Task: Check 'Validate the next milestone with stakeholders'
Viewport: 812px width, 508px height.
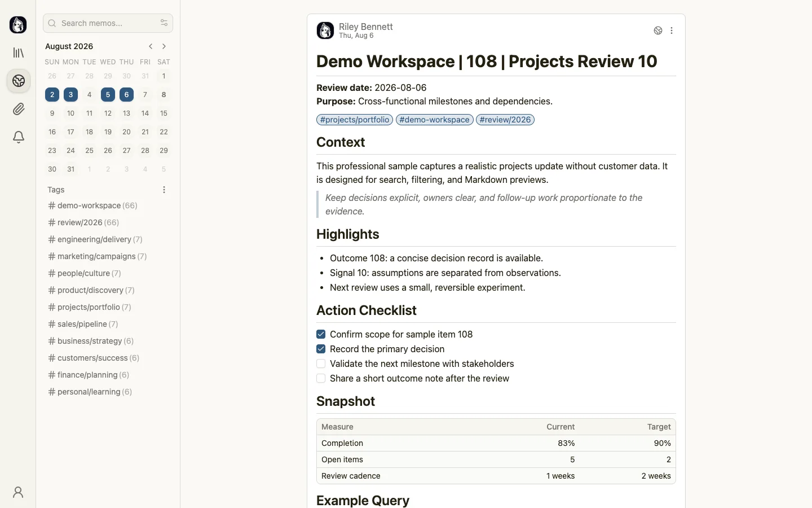Action: (321, 364)
